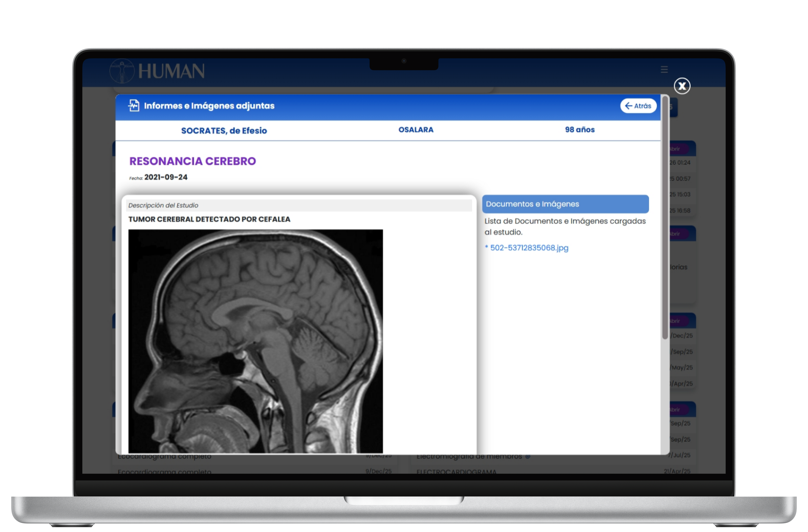The height and width of the screenshot is (532, 808).
Task: Click the OSALARA insurance label
Action: (x=416, y=130)
